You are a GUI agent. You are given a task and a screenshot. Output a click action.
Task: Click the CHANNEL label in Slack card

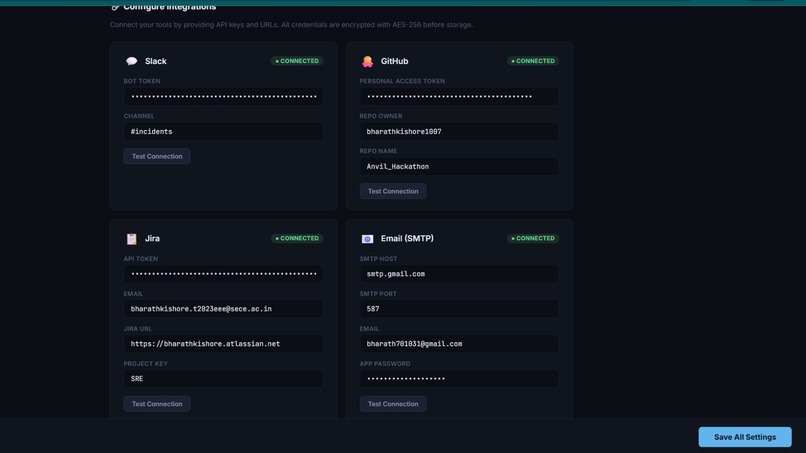click(x=139, y=116)
